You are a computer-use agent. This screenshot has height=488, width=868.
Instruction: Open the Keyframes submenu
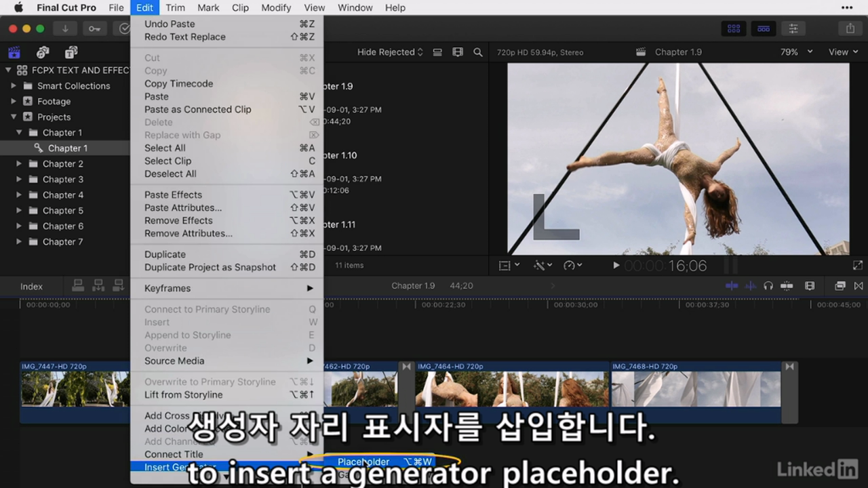pos(227,288)
